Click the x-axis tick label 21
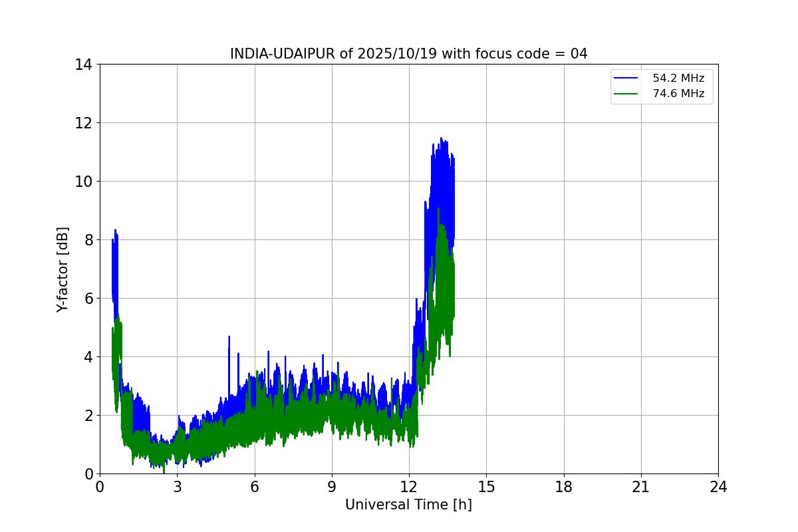Image resolution: width=798 pixels, height=532 pixels. 641,487
